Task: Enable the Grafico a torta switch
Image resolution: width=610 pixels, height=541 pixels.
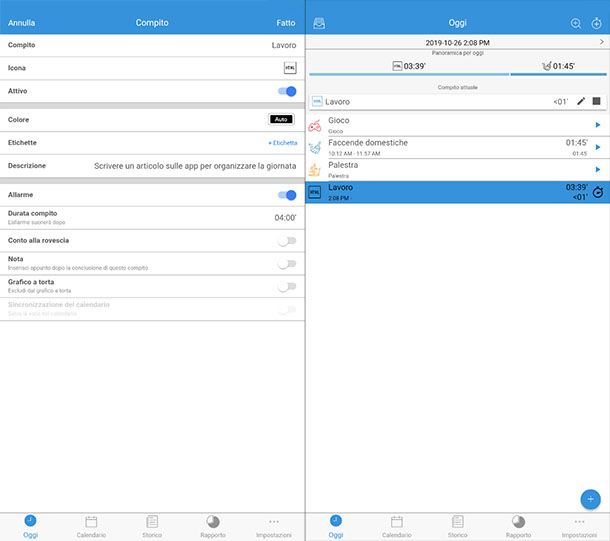Action: coord(287,287)
